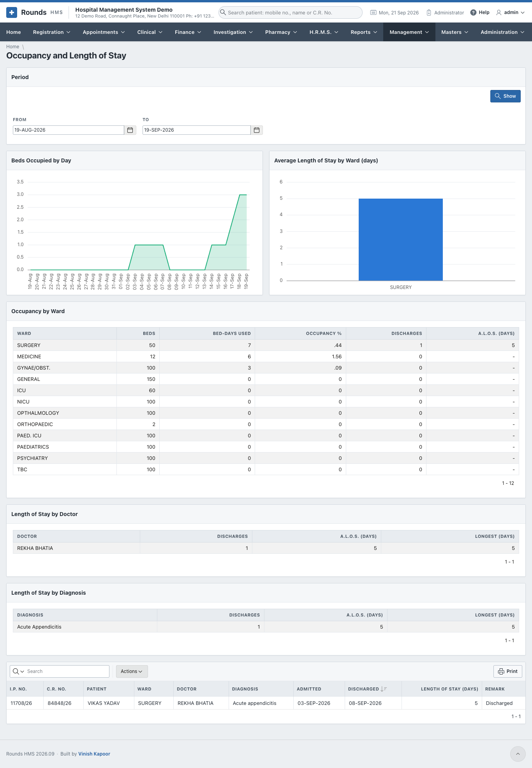Click the MEDICINE ward row name
The height and width of the screenshot is (768, 532).
[x=29, y=357]
